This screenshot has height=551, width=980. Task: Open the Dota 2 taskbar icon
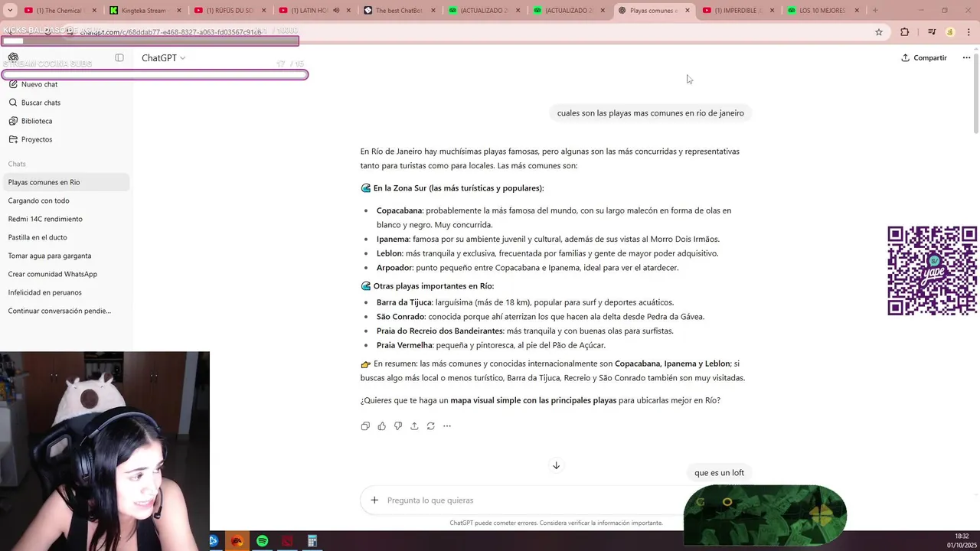tap(287, 541)
